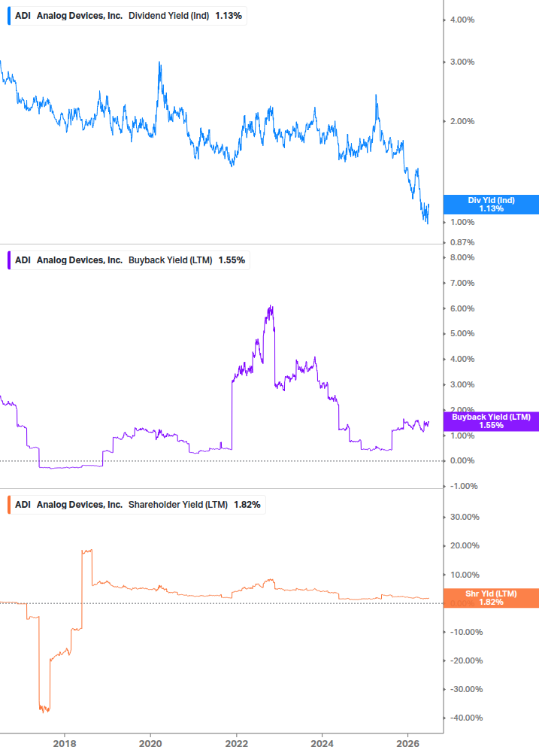Select the blue Dividend Yield legend color bar

click(9, 16)
